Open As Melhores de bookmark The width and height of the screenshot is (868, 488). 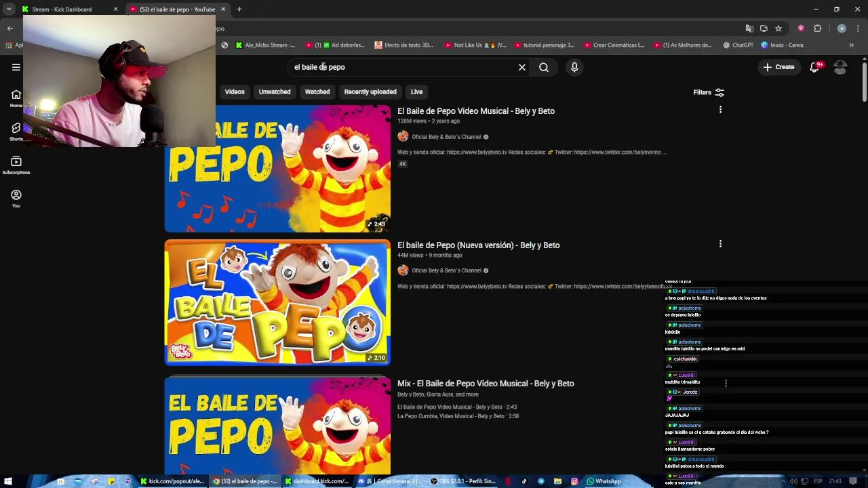coord(683,45)
